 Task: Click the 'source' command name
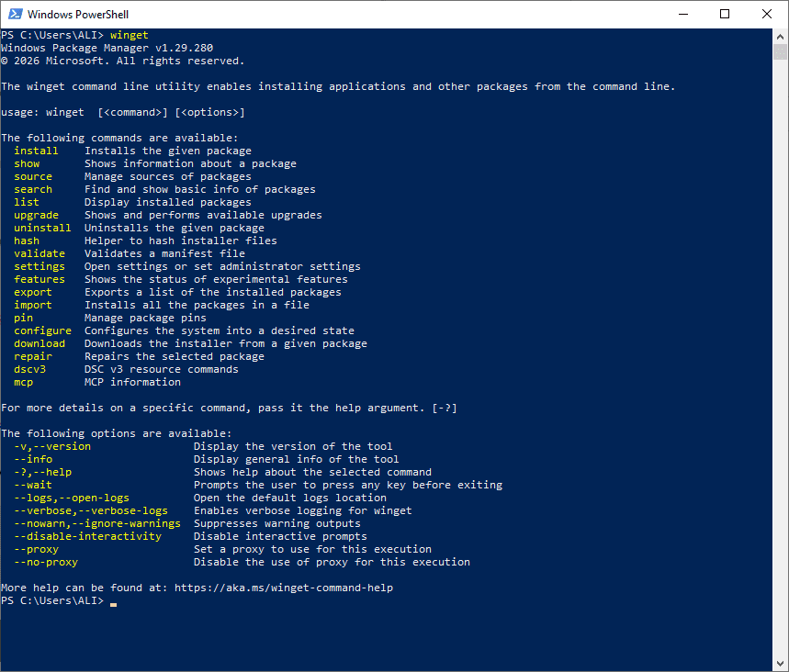point(33,176)
